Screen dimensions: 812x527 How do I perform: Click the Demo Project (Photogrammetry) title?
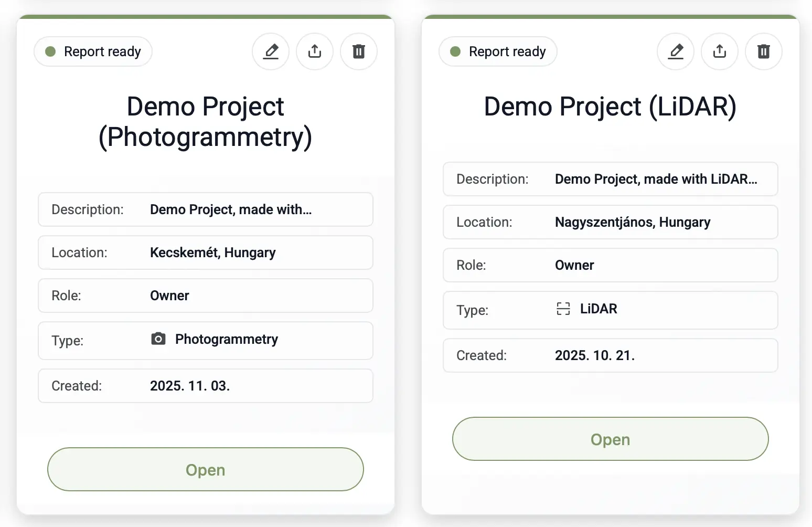click(x=206, y=122)
